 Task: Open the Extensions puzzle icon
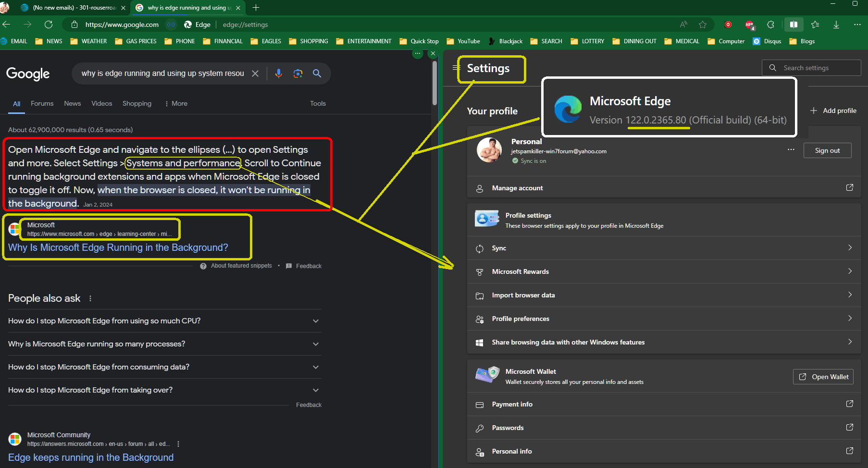click(770, 25)
